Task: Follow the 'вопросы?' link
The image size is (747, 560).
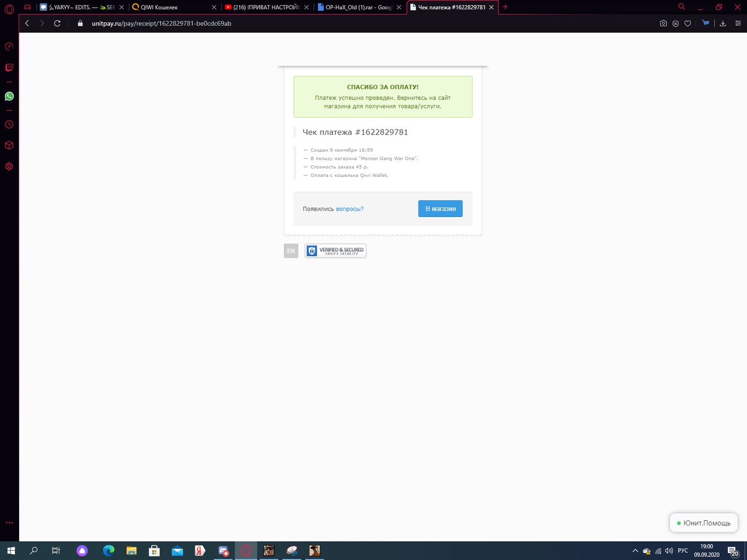Action: click(x=350, y=209)
